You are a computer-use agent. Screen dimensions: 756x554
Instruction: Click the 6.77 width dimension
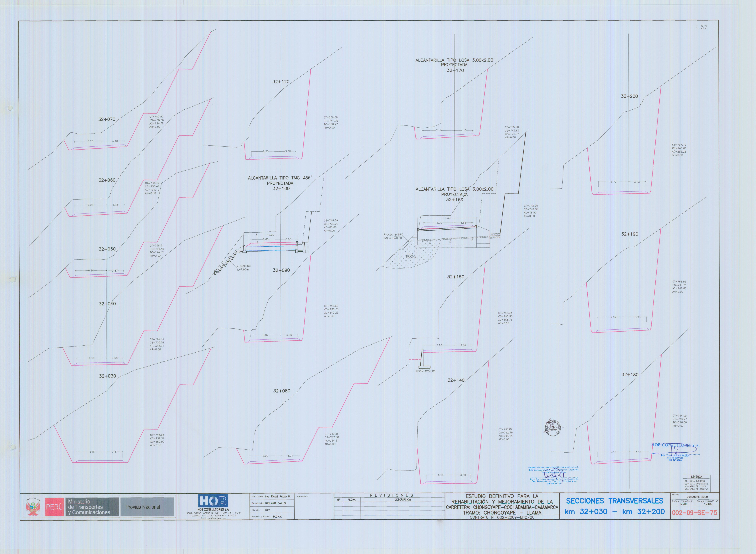(613, 182)
